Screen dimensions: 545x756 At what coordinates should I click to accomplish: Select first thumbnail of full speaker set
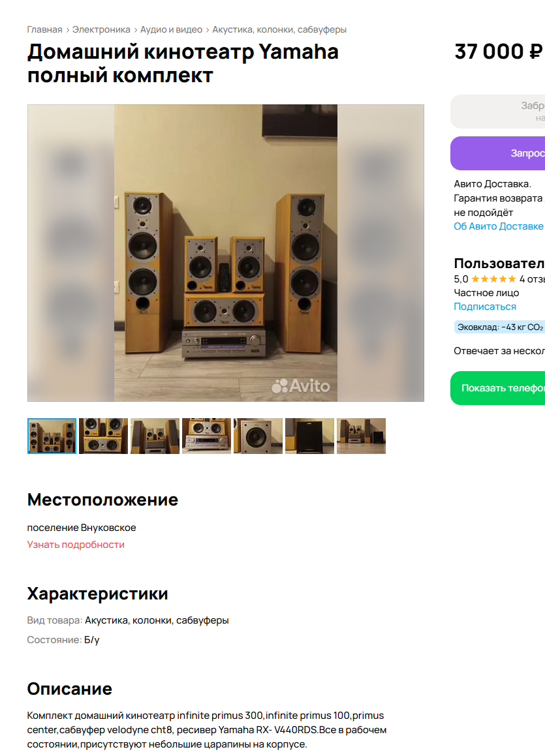pyautogui.click(x=52, y=436)
